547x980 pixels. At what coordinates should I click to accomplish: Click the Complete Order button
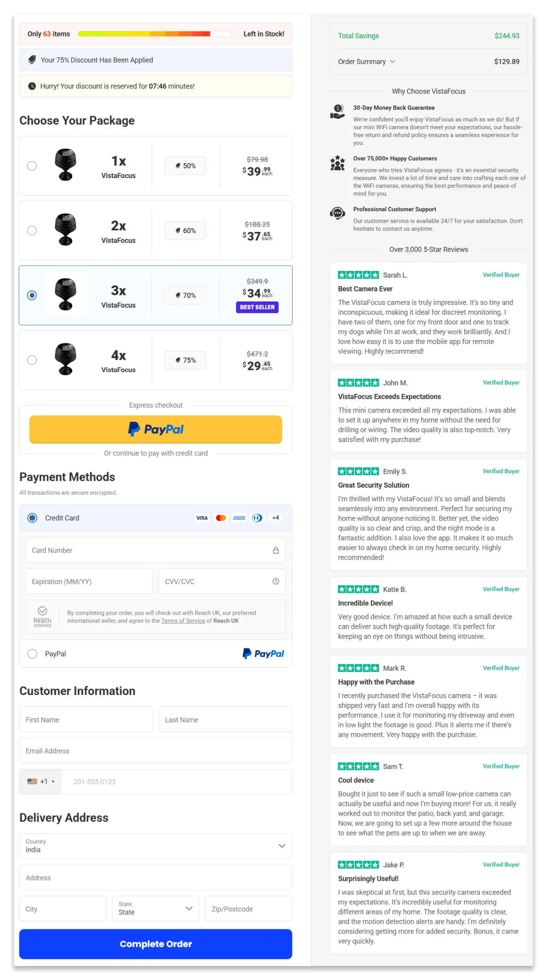click(x=156, y=944)
